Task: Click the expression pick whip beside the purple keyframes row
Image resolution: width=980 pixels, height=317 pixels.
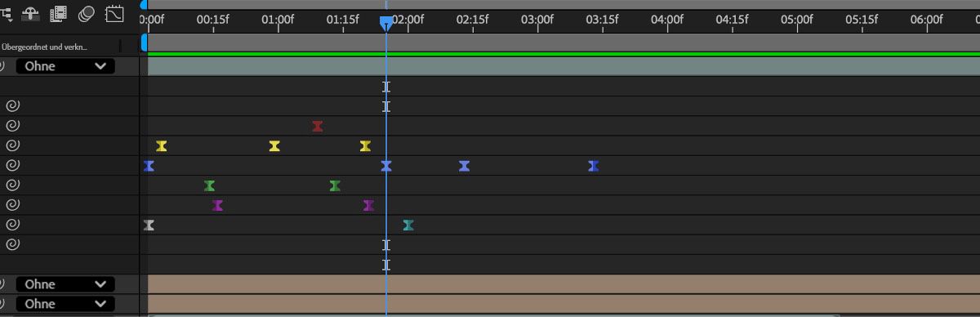Action: click(12, 205)
